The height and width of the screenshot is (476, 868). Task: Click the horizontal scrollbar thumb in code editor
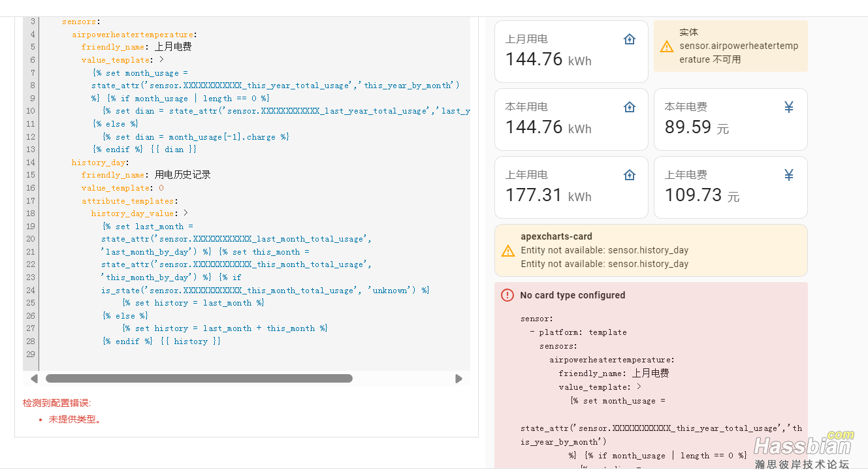click(x=199, y=379)
